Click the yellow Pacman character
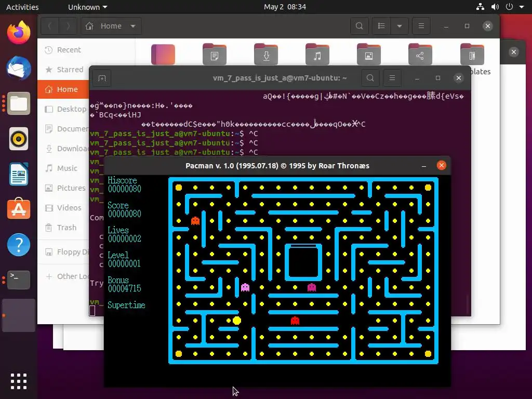The width and height of the screenshot is (532, 399). (237, 320)
